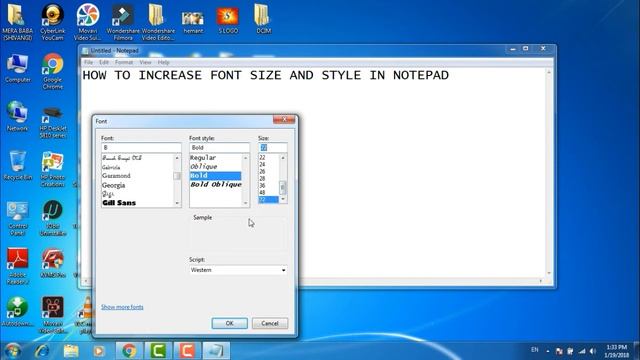Screen dimensions: 640x360
Task: Open the EN language indicator
Action: click(x=535, y=350)
